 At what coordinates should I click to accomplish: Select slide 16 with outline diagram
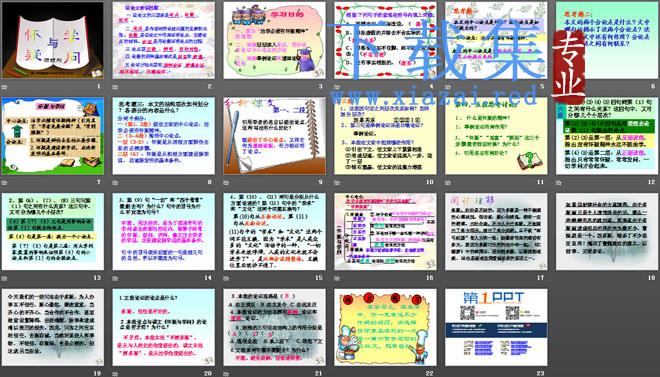tap(385, 231)
